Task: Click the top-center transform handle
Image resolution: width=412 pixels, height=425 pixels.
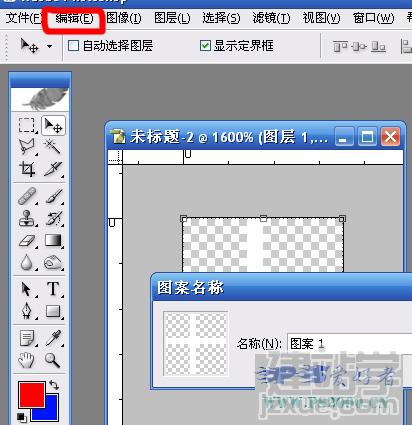Action: coord(263,218)
